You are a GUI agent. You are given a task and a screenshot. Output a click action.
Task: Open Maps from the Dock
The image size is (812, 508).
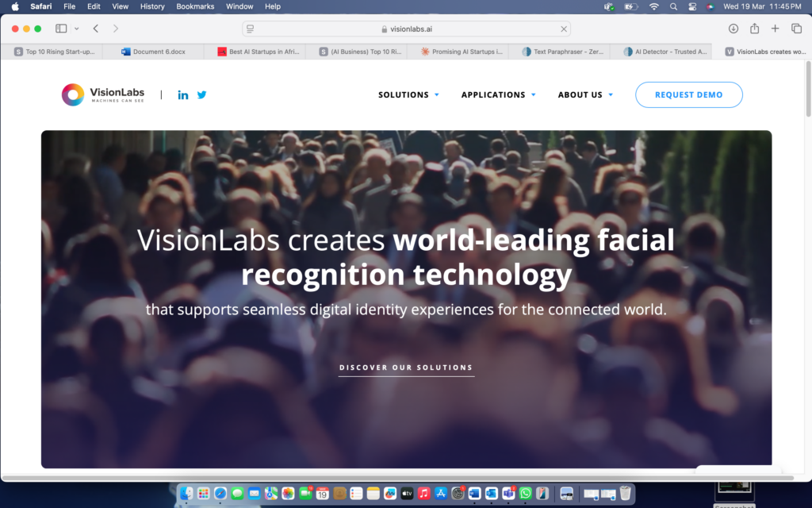pyautogui.click(x=271, y=494)
